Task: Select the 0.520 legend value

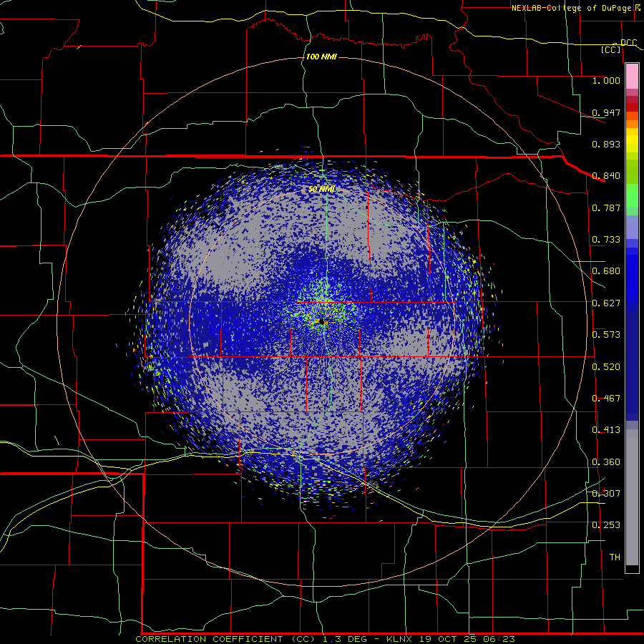Action: tap(606, 367)
